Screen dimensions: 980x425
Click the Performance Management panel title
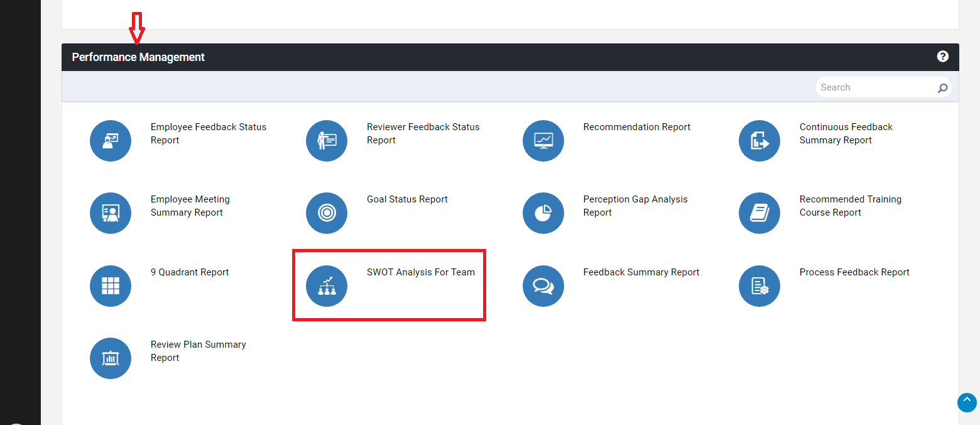pos(138,57)
